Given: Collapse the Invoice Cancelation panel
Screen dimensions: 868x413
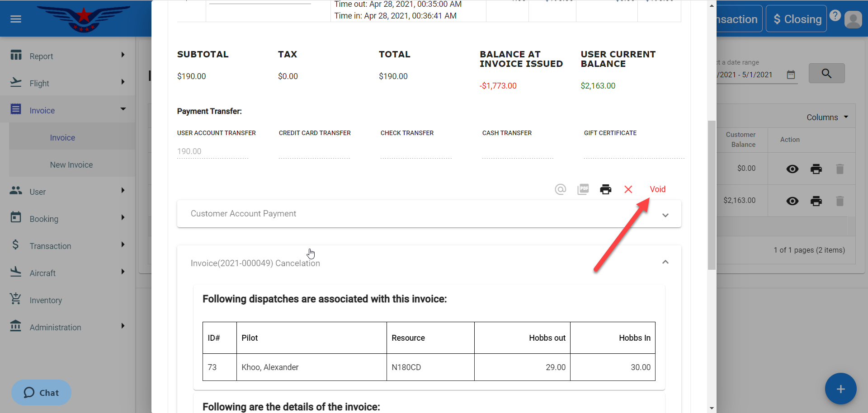Looking at the screenshot, I should (665, 263).
